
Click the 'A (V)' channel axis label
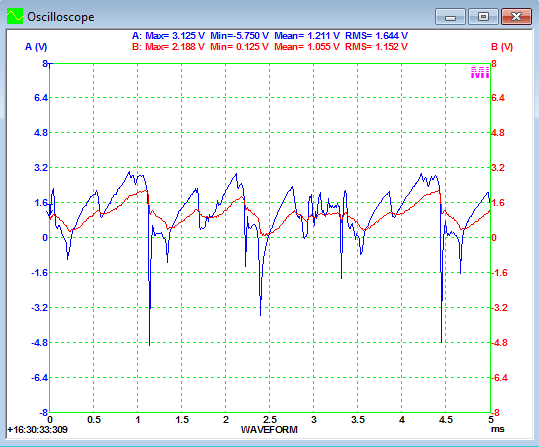click(x=36, y=47)
